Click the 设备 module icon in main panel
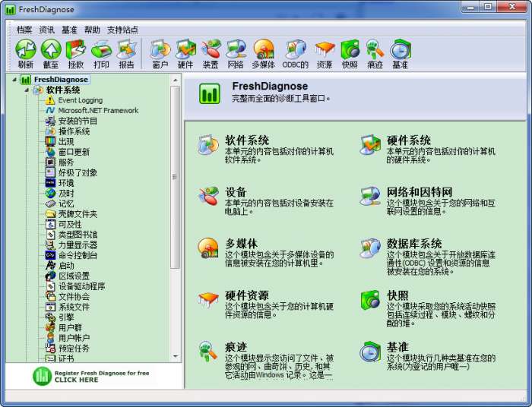This screenshot has height=407, width=532. coord(208,196)
